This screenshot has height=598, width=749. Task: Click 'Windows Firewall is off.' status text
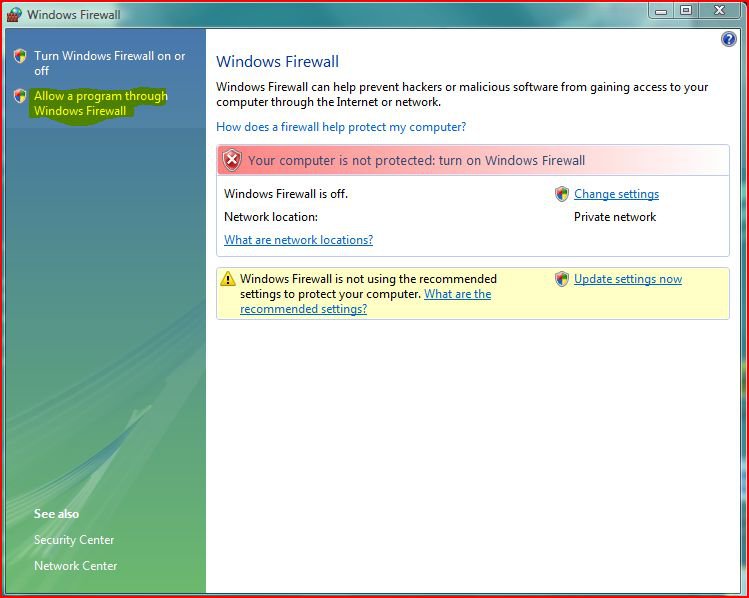pos(286,194)
